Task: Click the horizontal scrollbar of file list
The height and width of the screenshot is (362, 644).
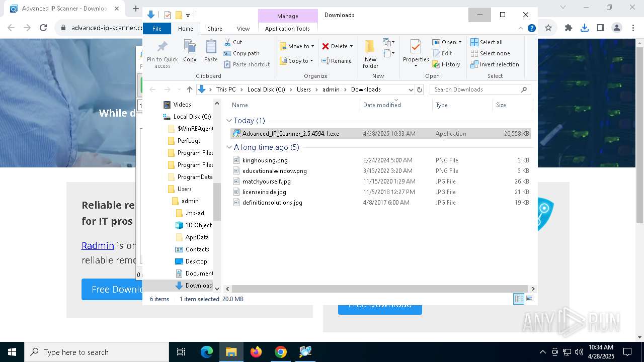Action: coord(380,289)
